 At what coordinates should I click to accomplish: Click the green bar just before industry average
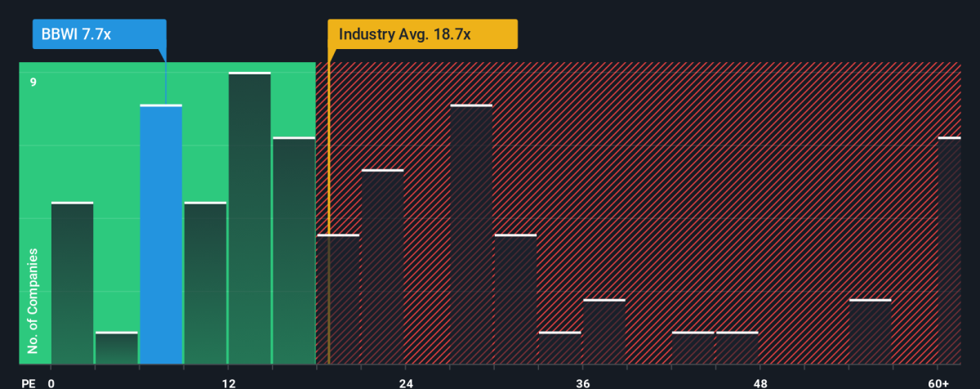[x=294, y=251]
